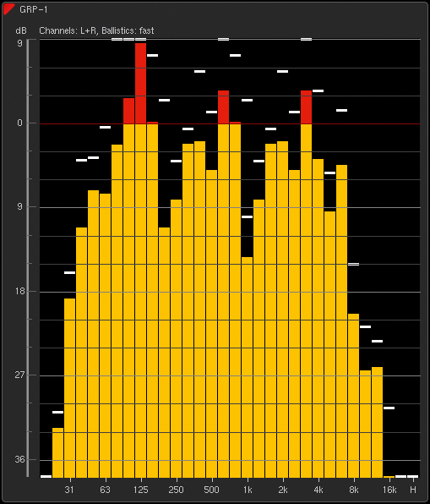Click the 250 frequency axis label
Screen dimensions: 430x504
tap(176, 490)
